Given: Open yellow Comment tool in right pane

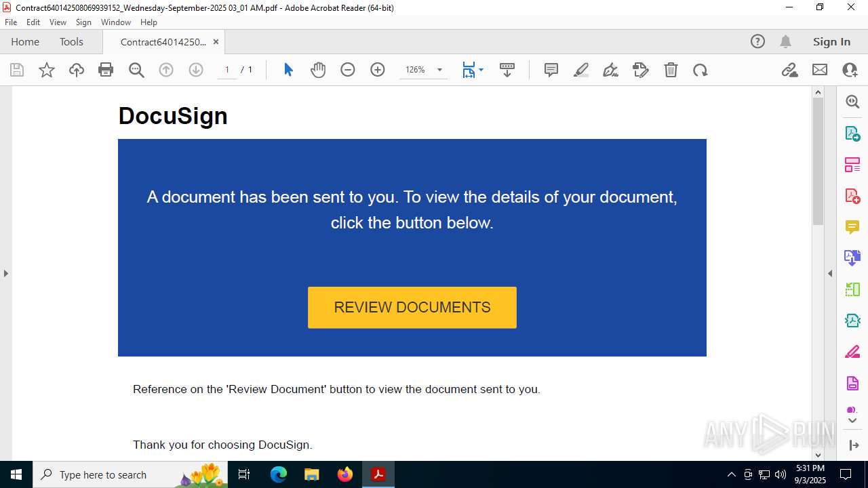Looking at the screenshot, I should tap(852, 227).
